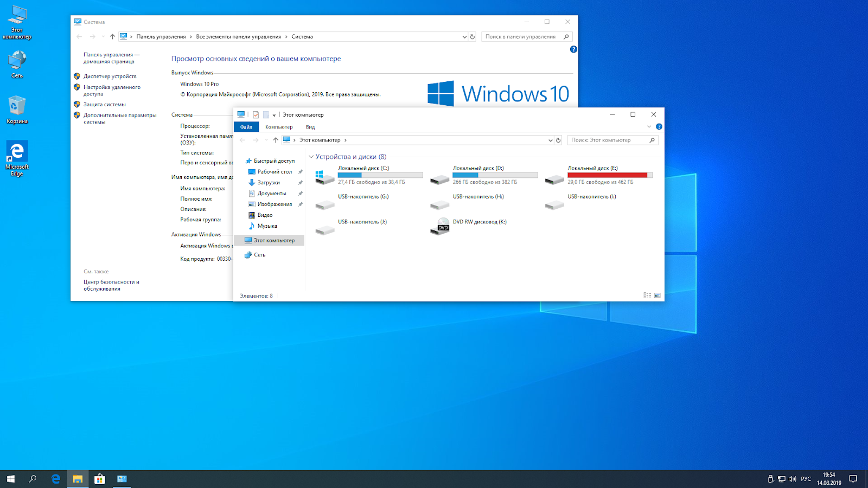Viewport: 868px width, 488px height.
Task: Go up one level in Explorer
Action: tap(276, 140)
